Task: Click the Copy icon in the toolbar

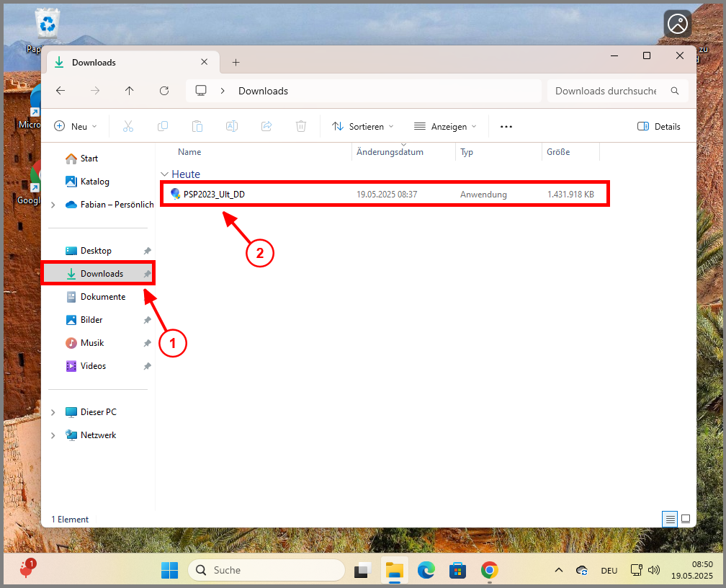Action: coord(163,126)
